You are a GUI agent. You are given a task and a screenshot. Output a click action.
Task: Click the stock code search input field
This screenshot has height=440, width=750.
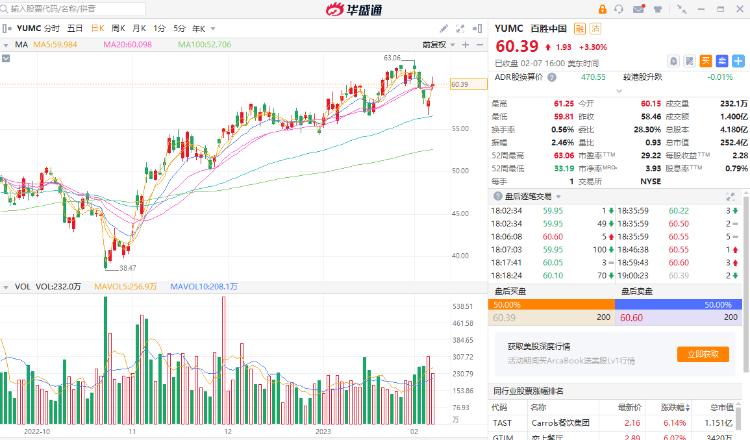(x=73, y=9)
